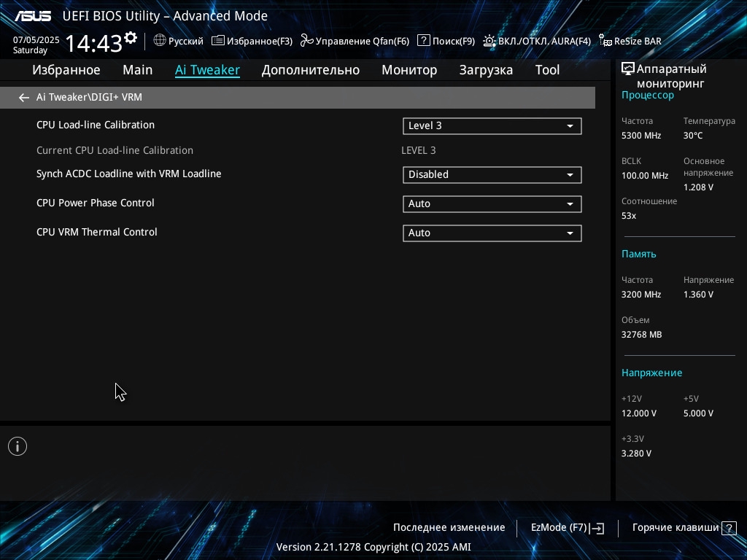Click the info icon in help panel
This screenshot has width=747, height=560.
point(18,446)
